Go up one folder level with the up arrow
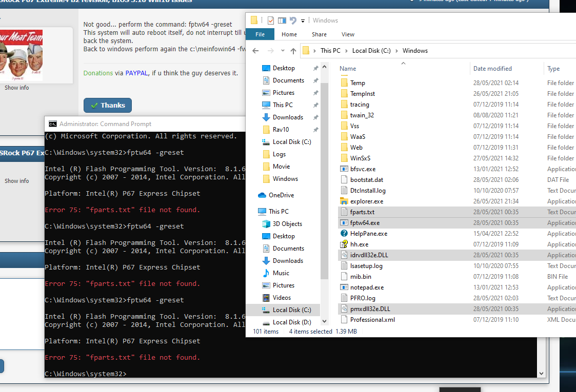The height and width of the screenshot is (392, 576). tap(293, 51)
